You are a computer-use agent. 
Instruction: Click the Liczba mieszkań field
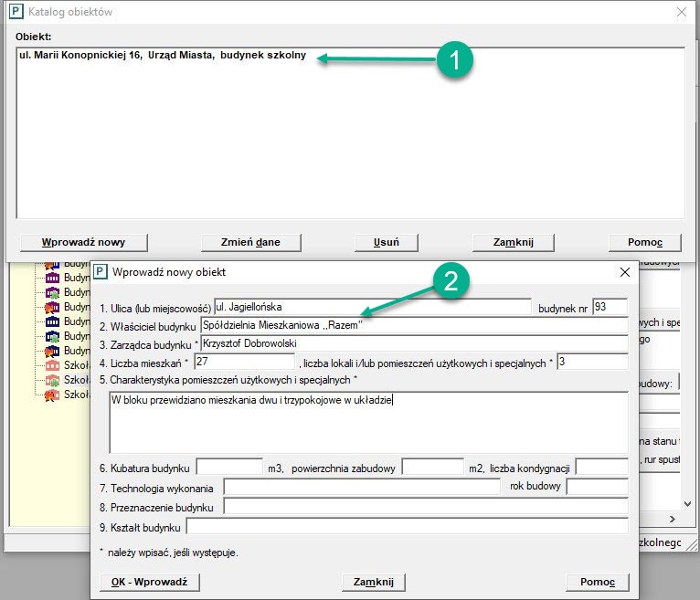point(245,362)
